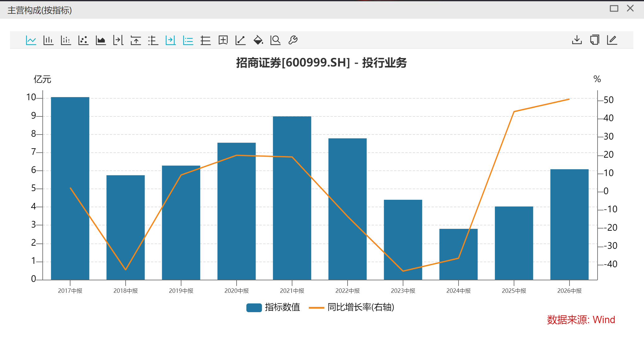Image resolution: width=644 pixels, height=344 pixels.
Task: Select the 2026中报 bar
Action: [570, 225]
